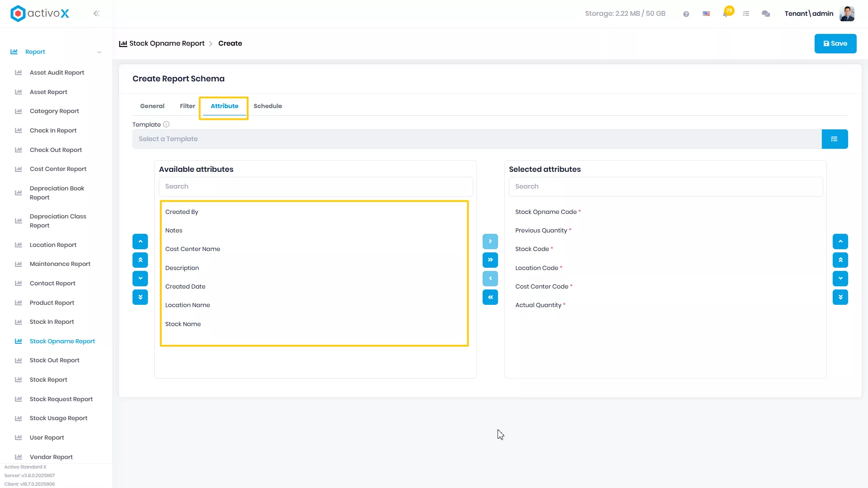Open Maintenance Report in sidebar

(60, 264)
